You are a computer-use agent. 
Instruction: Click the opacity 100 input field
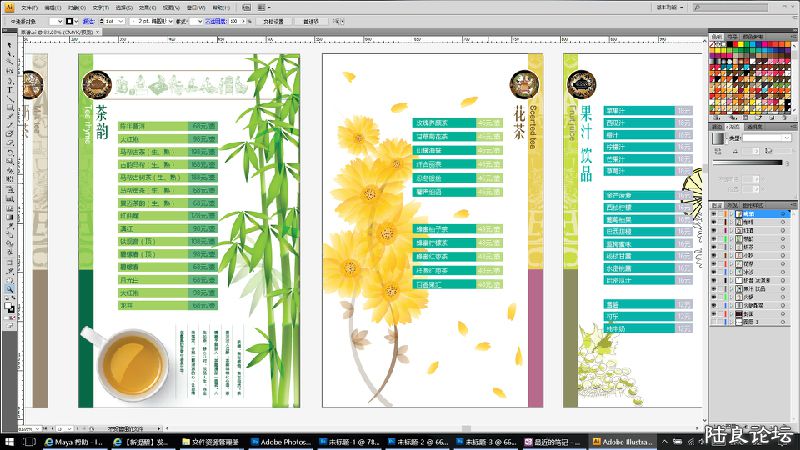[235, 20]
